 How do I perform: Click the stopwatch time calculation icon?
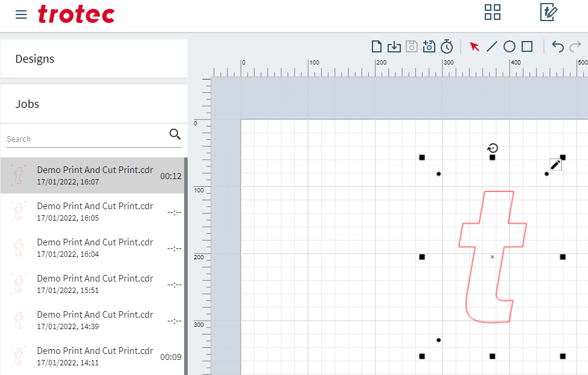pos(447,46)
